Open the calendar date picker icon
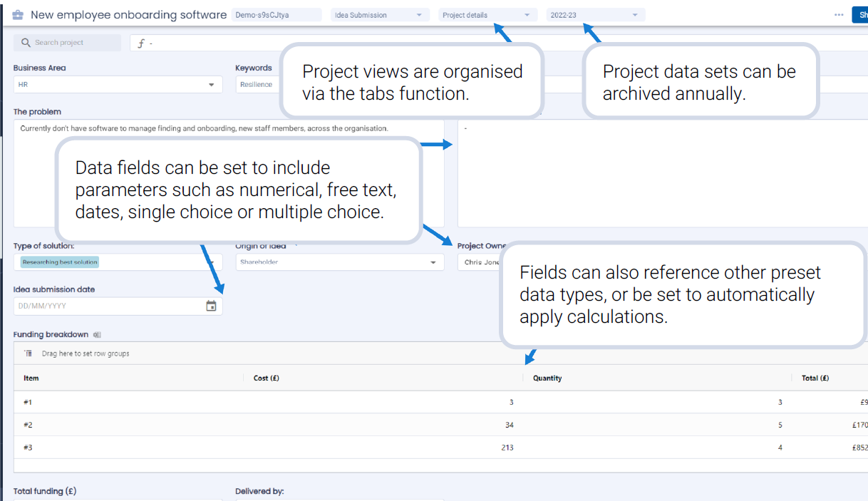The image size is (868, 501). click(211, 306)
